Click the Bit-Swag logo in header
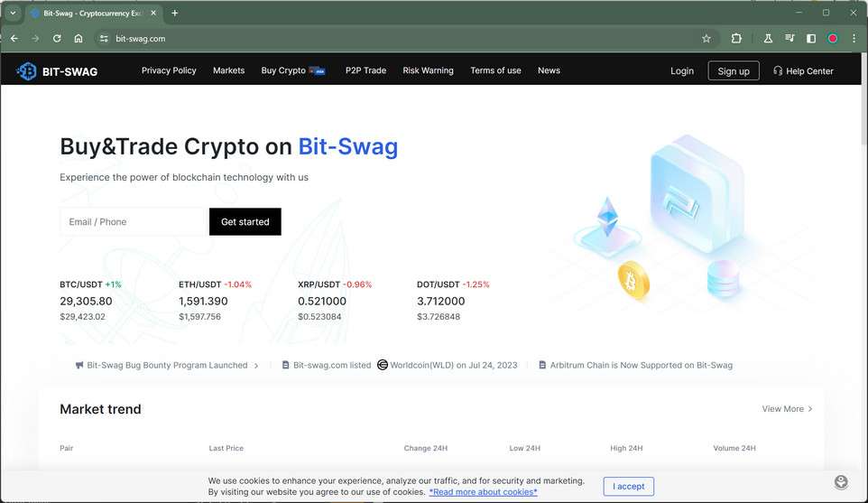 (57, 71)
